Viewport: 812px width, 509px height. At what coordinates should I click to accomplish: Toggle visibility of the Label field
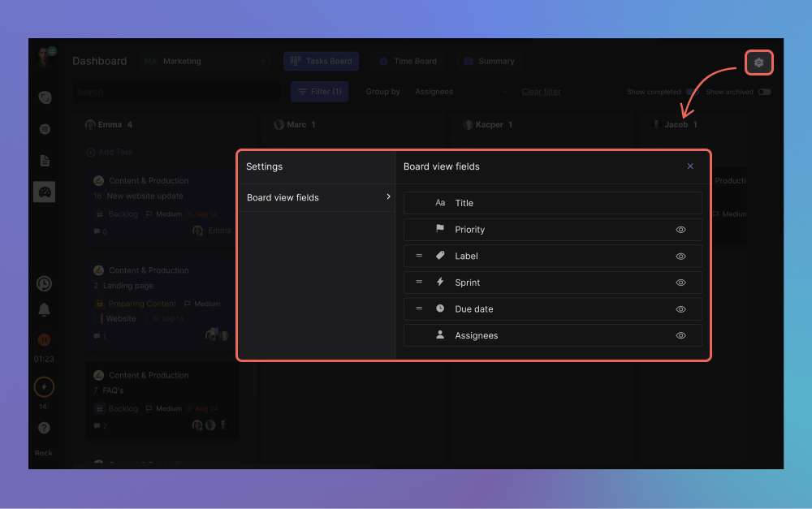(x=680, y=257)
